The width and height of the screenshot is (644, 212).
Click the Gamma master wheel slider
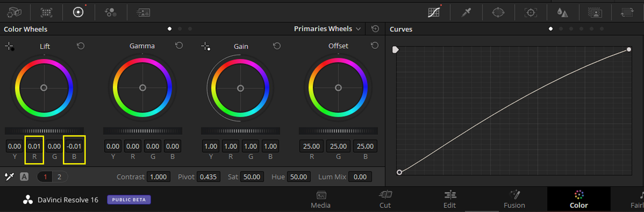tap(142, 131)
